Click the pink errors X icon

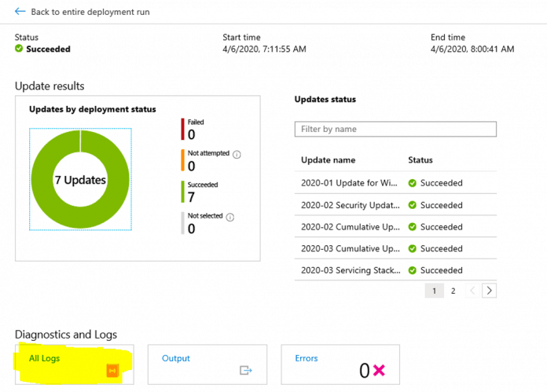(379, 370)
